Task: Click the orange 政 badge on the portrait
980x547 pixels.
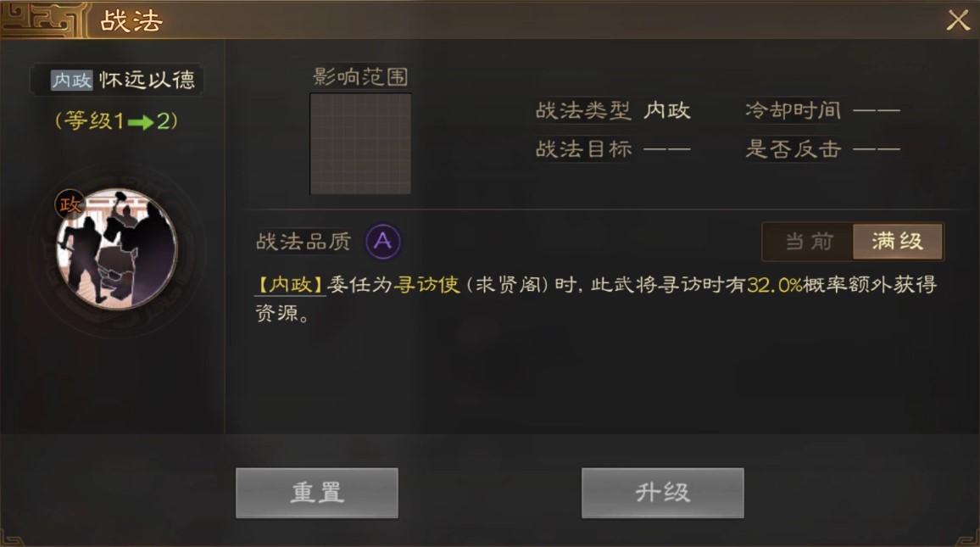Action: click(x=70, y=204)
